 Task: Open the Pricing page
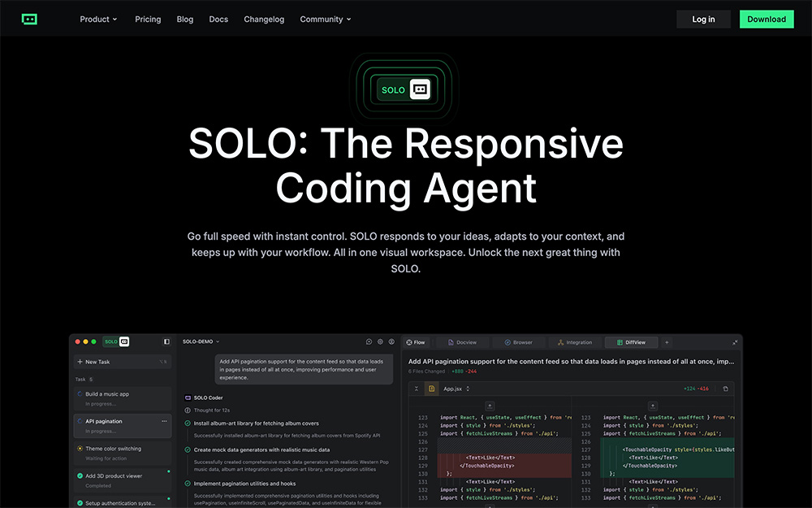147,19
